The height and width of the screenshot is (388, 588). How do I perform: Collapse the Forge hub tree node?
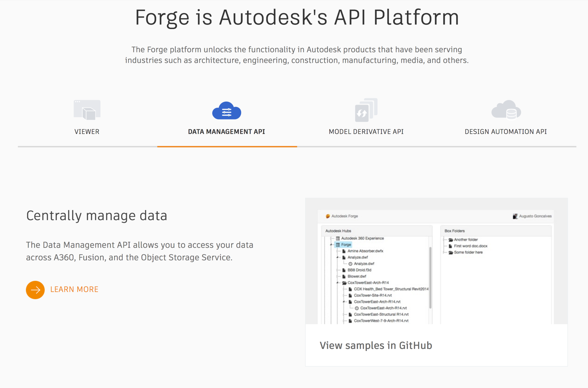pyautogui.click(x=331, y=245)
